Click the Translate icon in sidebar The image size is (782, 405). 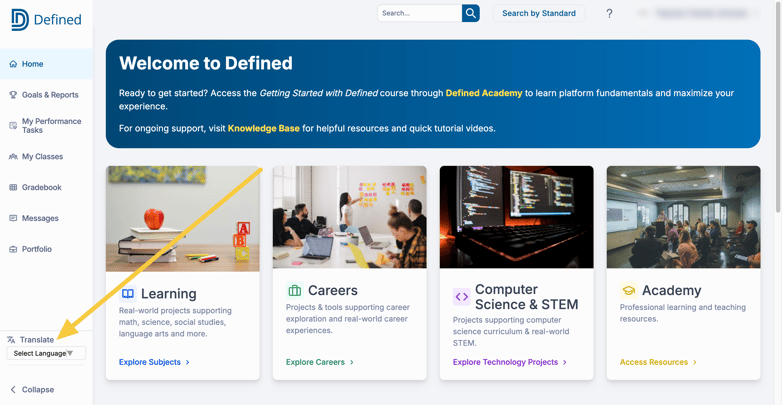click(11, 340)
